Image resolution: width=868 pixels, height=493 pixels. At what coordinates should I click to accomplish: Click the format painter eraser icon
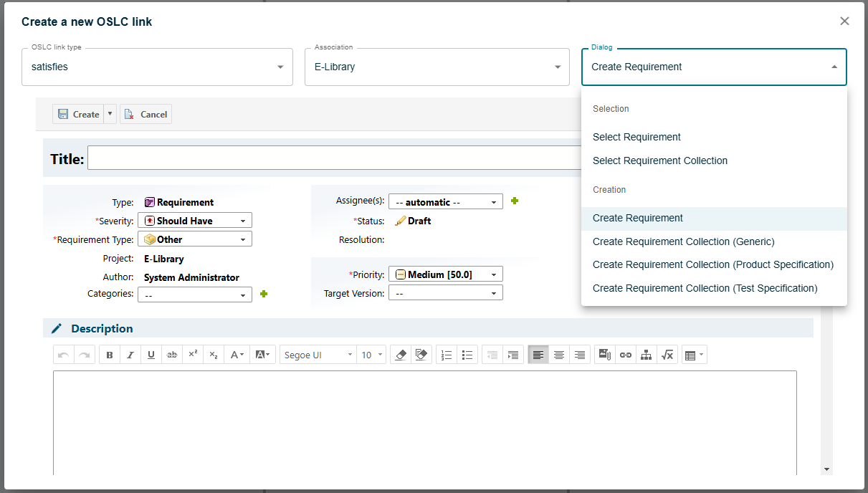pyautogui.click(x=421, y=355)
